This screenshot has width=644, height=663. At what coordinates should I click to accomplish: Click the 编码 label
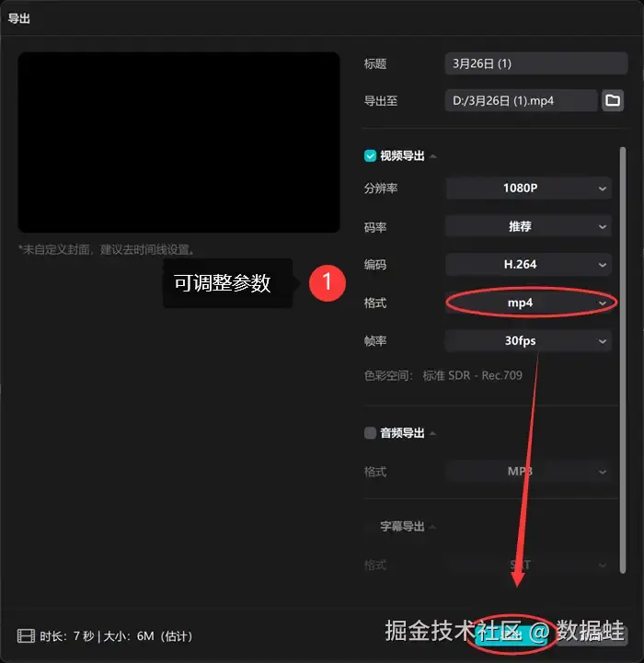(x=374, y=265)
